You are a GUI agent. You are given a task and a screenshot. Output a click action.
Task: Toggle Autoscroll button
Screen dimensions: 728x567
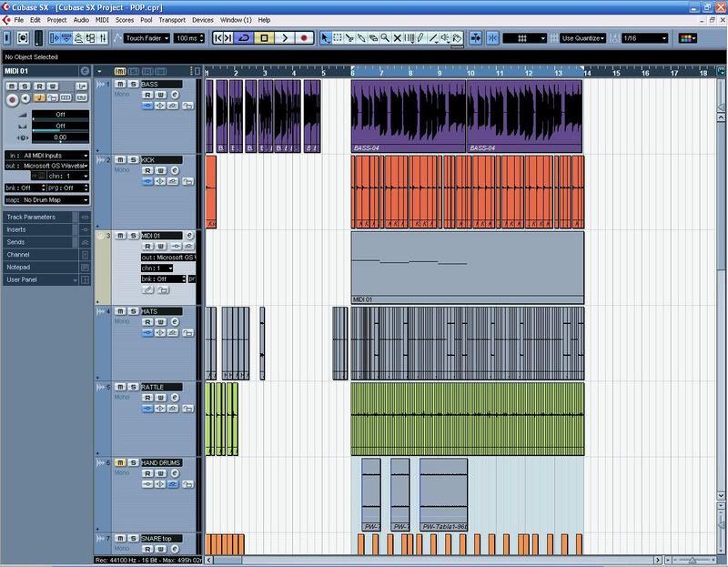click(476, 38)
